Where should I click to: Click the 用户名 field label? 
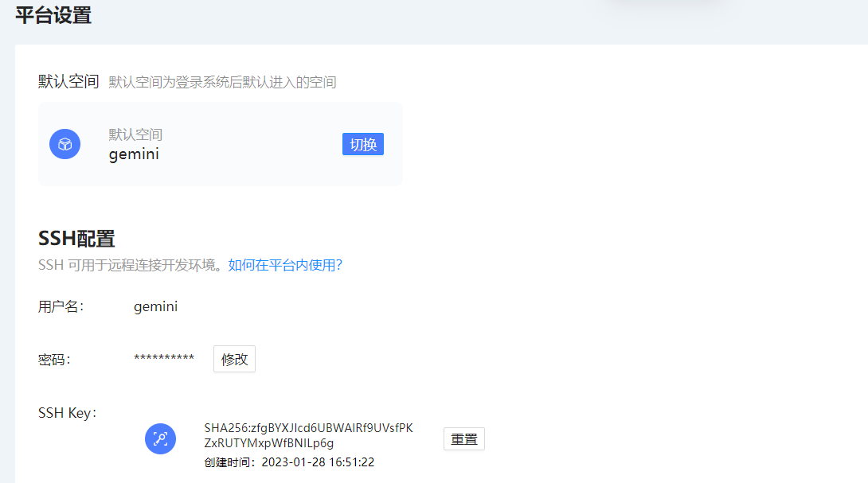[x=61, y=306]
